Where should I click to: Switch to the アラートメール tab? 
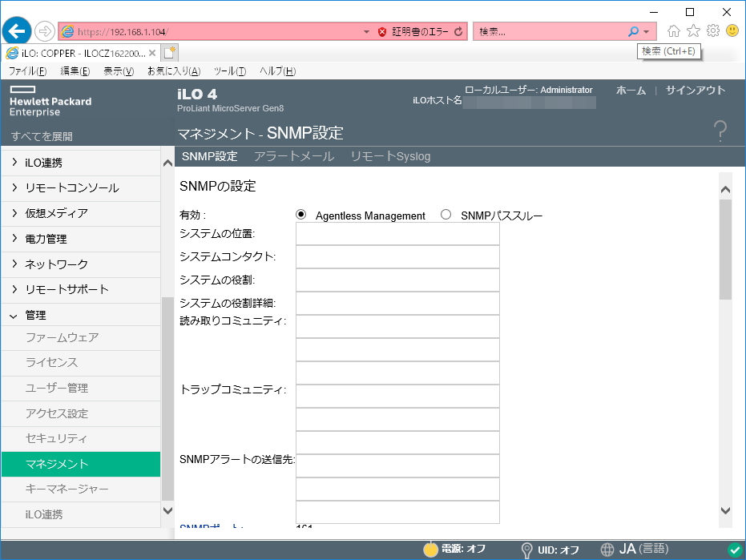tap(294, 156)
